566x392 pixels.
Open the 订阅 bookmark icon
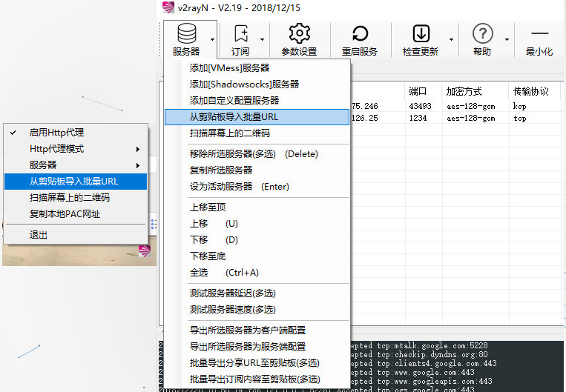241,33
